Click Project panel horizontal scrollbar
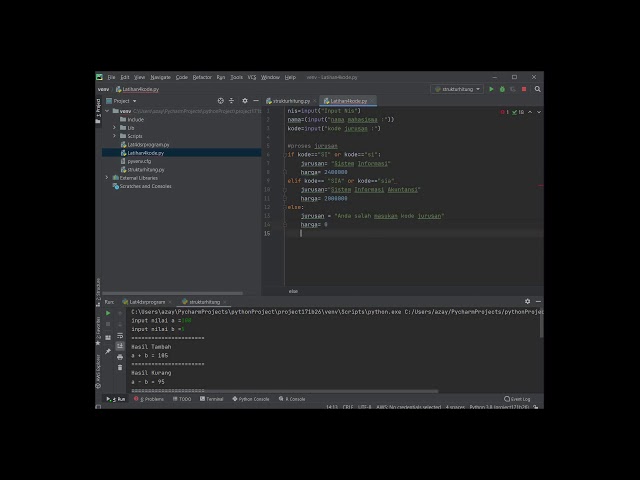The height and width of the screenshot is (480, 640). [x=172, y=293]
